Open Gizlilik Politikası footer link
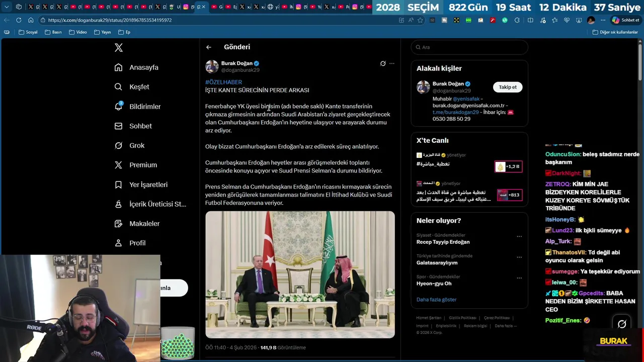The image size is (644, 362). pyautogui.click(x=462, y=318)
